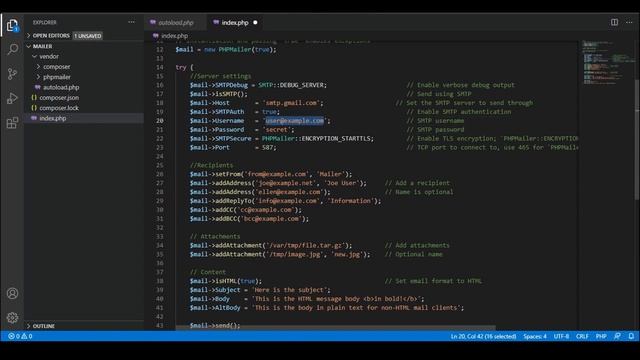640x360 pixels.
Task: Click ENCRYPTION_STARTTLS constant on line 22
Action: (x=337, y=138)
